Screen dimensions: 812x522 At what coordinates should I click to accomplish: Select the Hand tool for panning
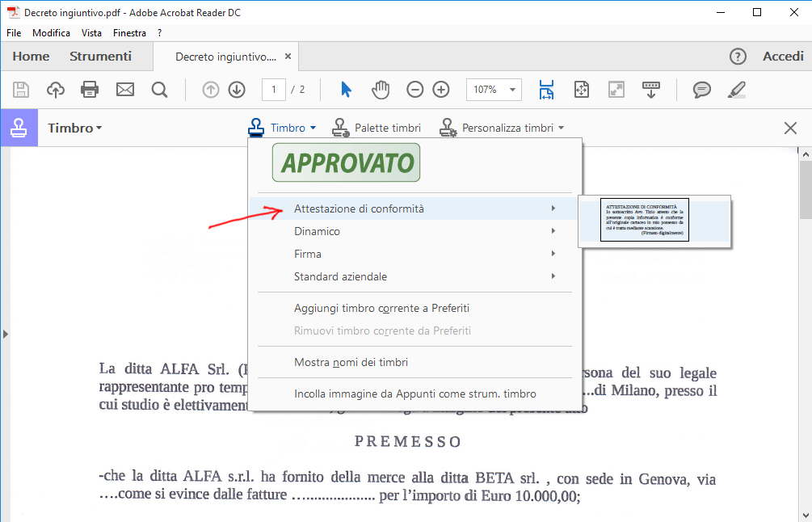point(380,90)
